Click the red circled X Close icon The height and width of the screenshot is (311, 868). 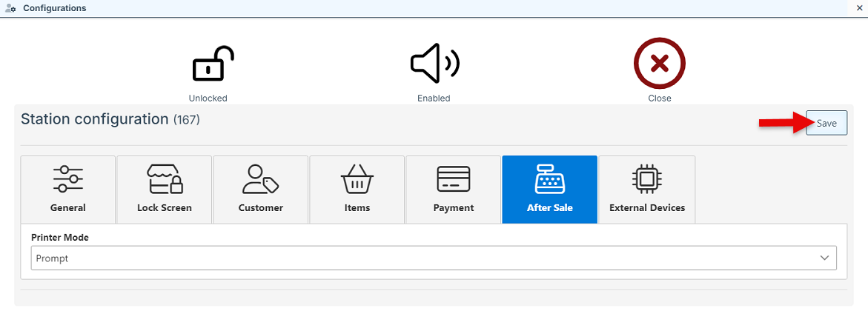pos(659,64)
